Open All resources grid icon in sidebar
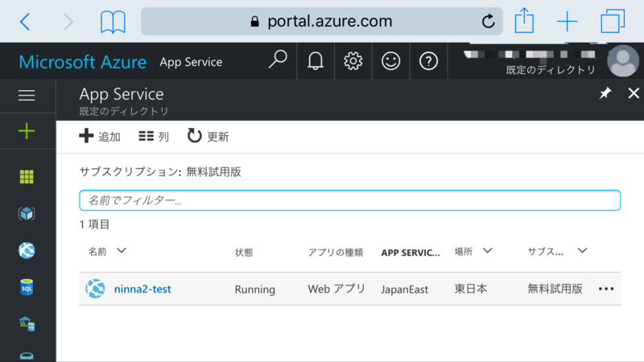The height and width of the screenshot is (362, 644). coord(27,177)
